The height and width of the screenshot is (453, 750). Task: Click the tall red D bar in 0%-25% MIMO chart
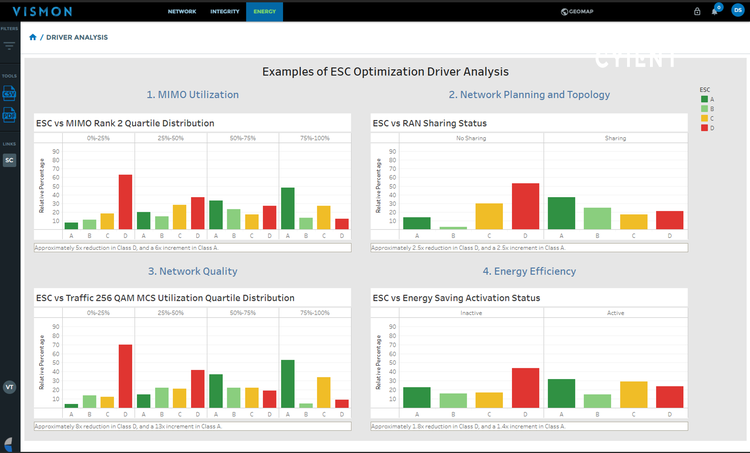click(125, 202)
